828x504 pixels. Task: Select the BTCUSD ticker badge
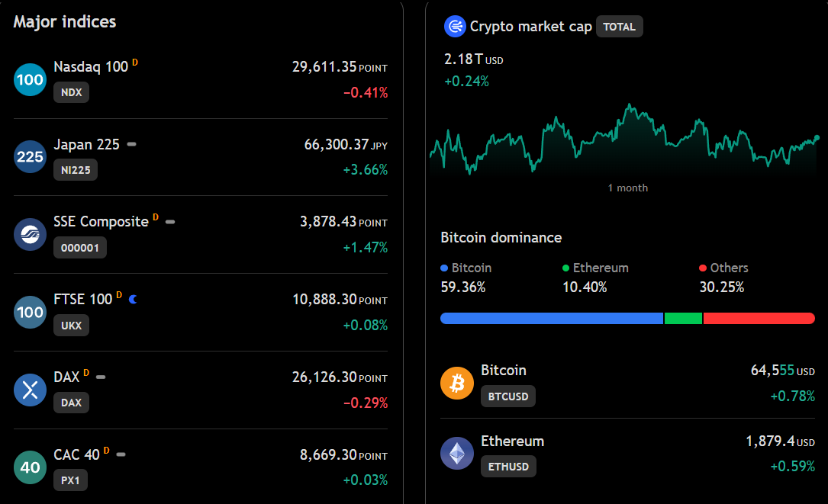(x=508, y=396)
